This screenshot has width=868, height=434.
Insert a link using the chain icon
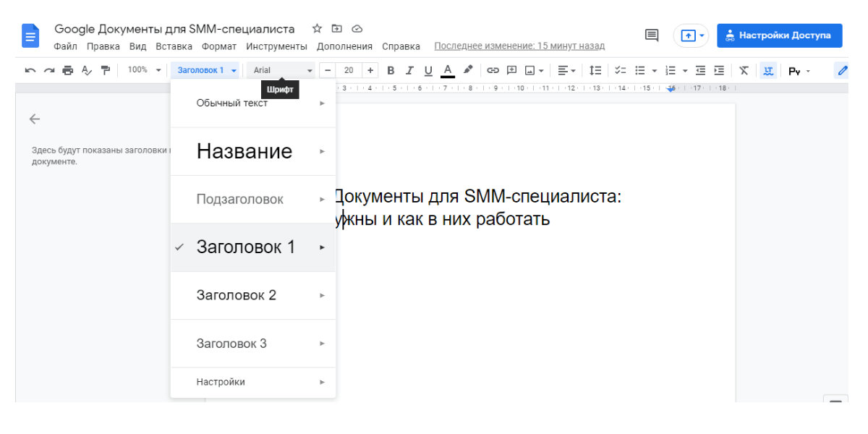point(493,70)
